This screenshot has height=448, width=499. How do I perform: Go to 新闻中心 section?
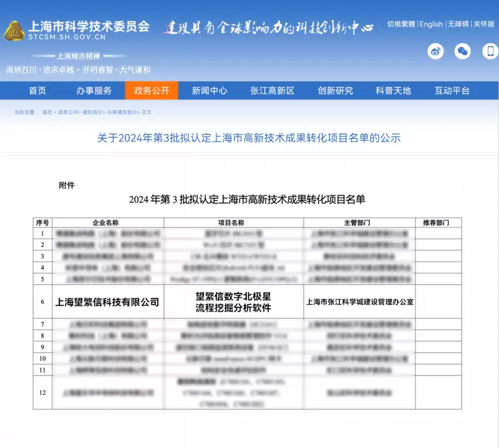pyautogui.click(x=210, y=90)
